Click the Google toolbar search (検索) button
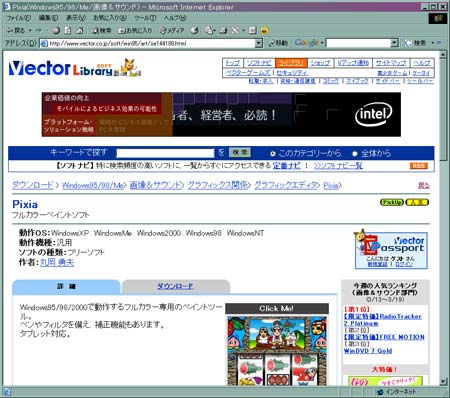 coord(416,43)
